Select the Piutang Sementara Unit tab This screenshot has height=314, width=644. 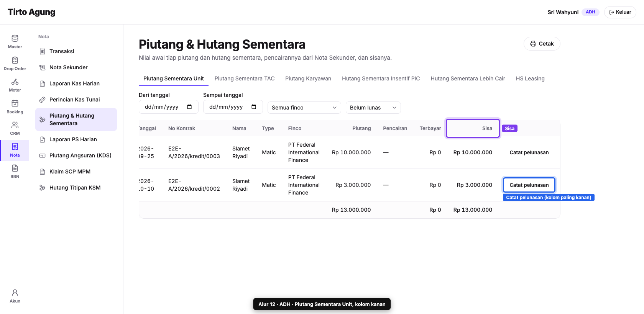point(174,78)
